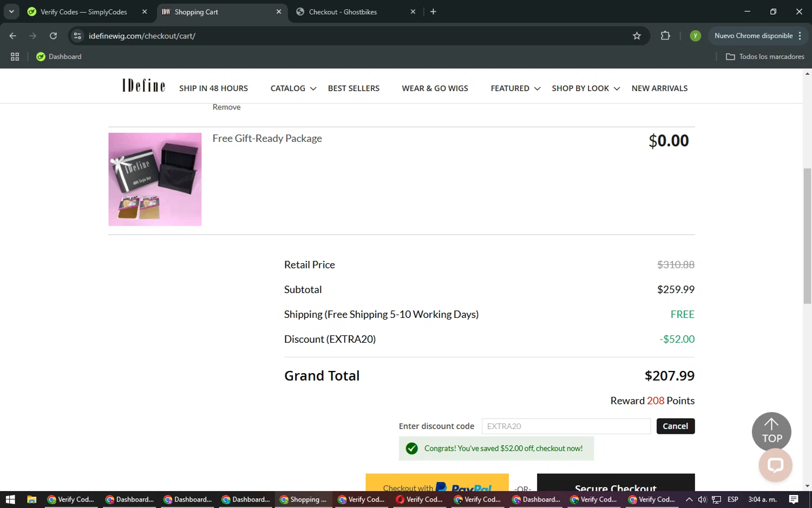
Task: Click the Free Gift-Ready Package thumbnail
Action: coord(155,179)
